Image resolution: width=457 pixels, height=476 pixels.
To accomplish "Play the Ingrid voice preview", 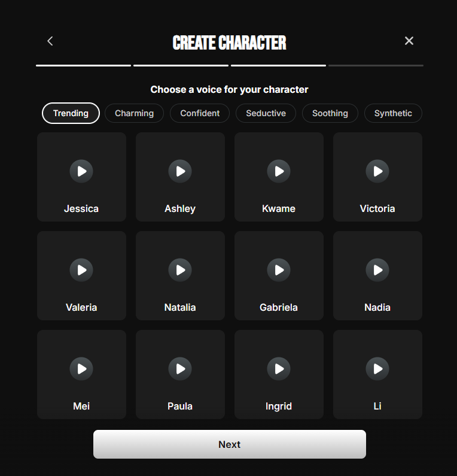I will [279, 369].
